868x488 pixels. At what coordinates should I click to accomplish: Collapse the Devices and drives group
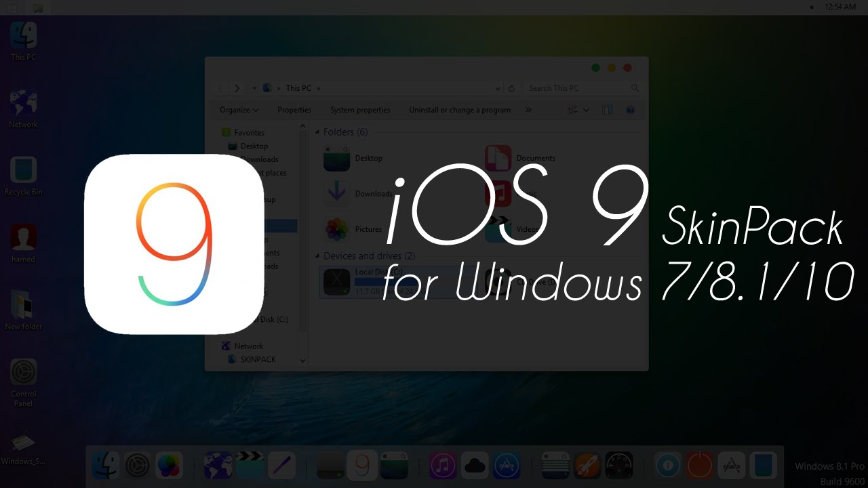[317, 256]
